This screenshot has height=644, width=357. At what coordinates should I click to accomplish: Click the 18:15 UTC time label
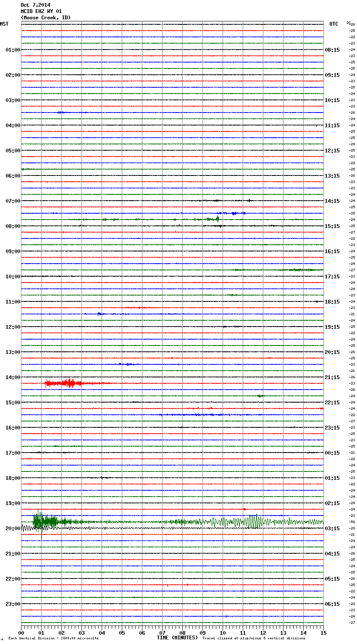(332, 301)
